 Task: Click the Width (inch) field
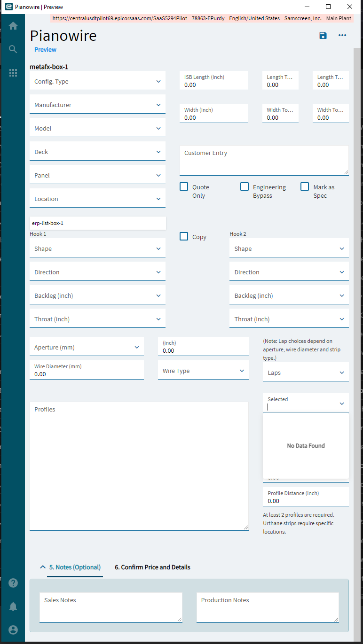pyautogui.click(x=214, y=114)
